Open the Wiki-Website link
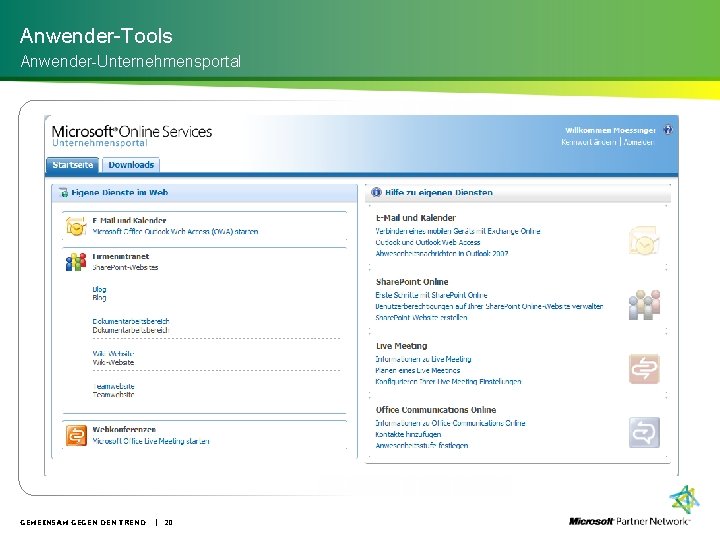The width and height of the screenshot is (720, 540). [113, 354]
